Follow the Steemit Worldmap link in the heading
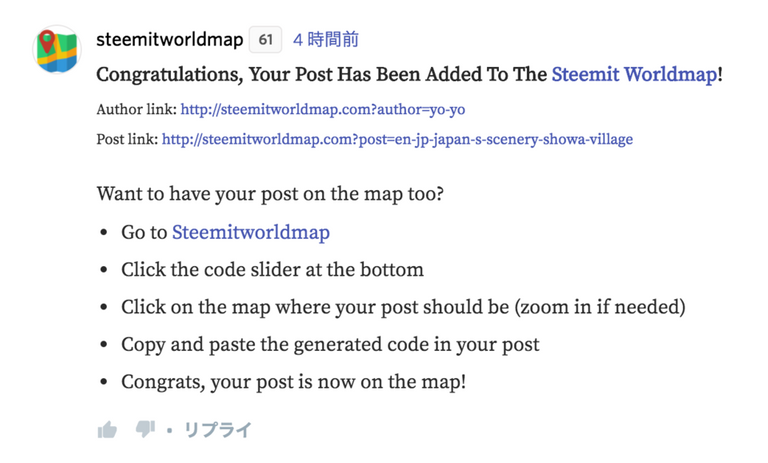The image size is (768, 463). click(634, 74)
